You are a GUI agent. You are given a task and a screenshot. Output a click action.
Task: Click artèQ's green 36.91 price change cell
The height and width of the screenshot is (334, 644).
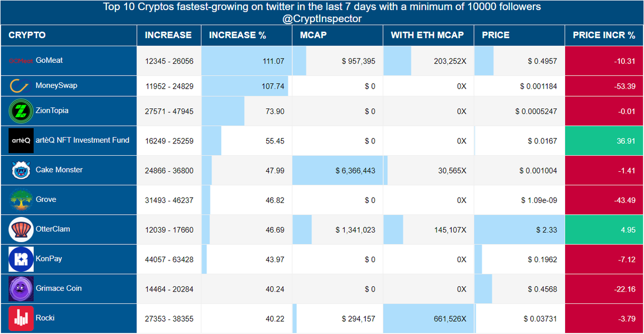click(604, 141)
